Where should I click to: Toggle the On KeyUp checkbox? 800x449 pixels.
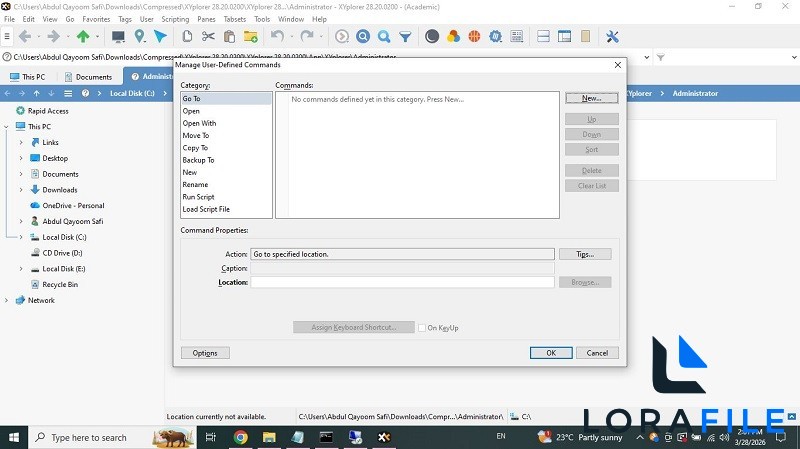click(422, 328)
